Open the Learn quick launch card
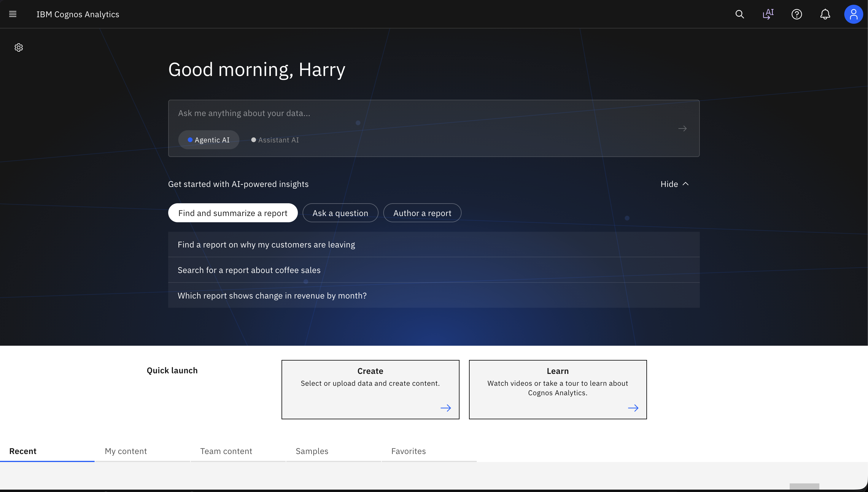 tap(558, 389)
